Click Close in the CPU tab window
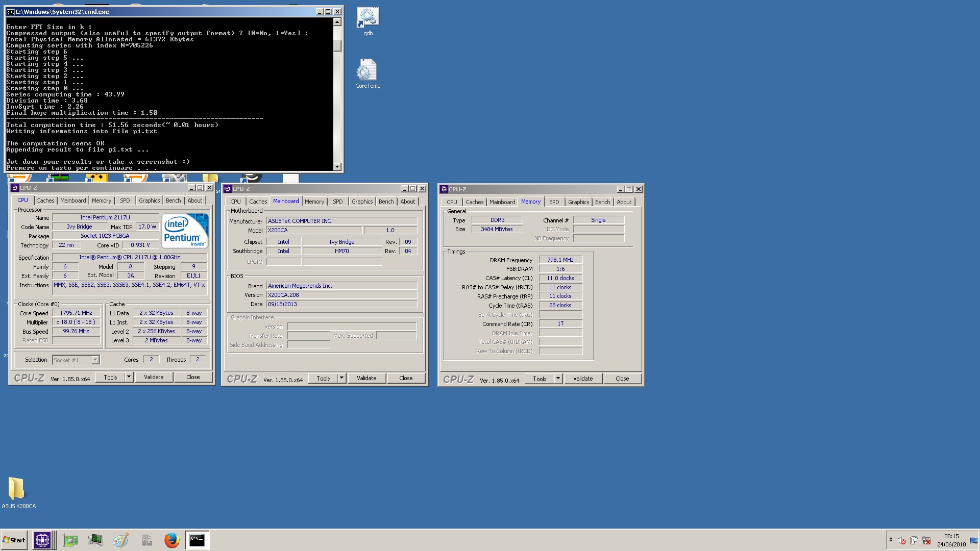The width and height of the screenshot is (980, 551). (193, 377)
